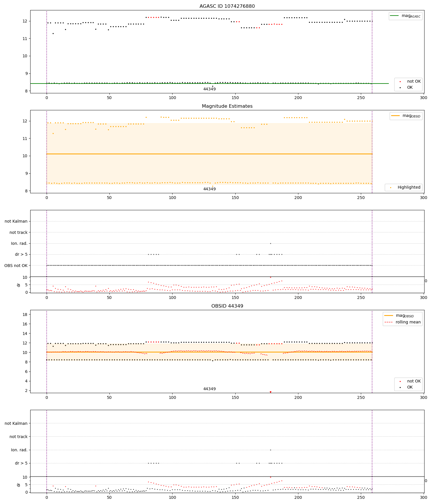Select mag AGASC legend entry in top plot

(406, 16)
